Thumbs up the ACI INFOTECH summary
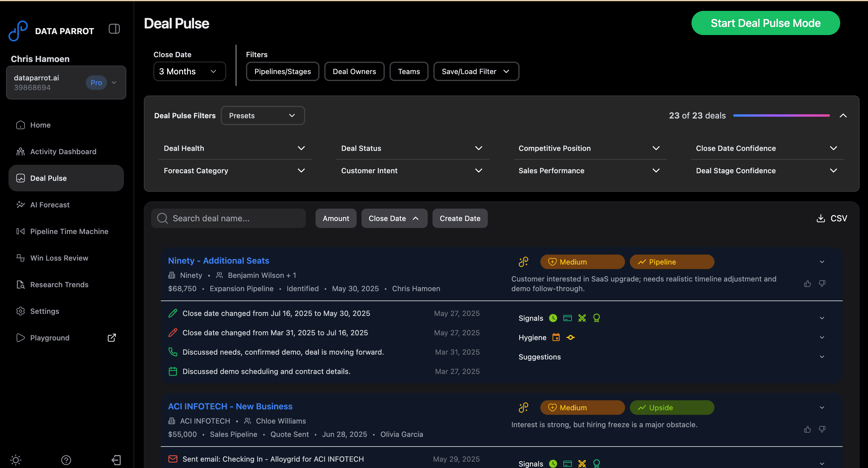 pos(807,429)
